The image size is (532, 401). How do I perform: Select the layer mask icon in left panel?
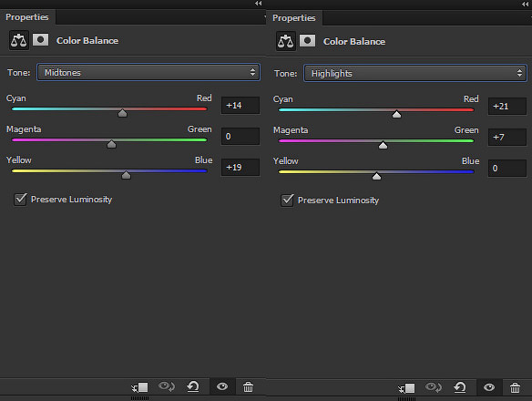pyautogui.click(x=40, y=40)
